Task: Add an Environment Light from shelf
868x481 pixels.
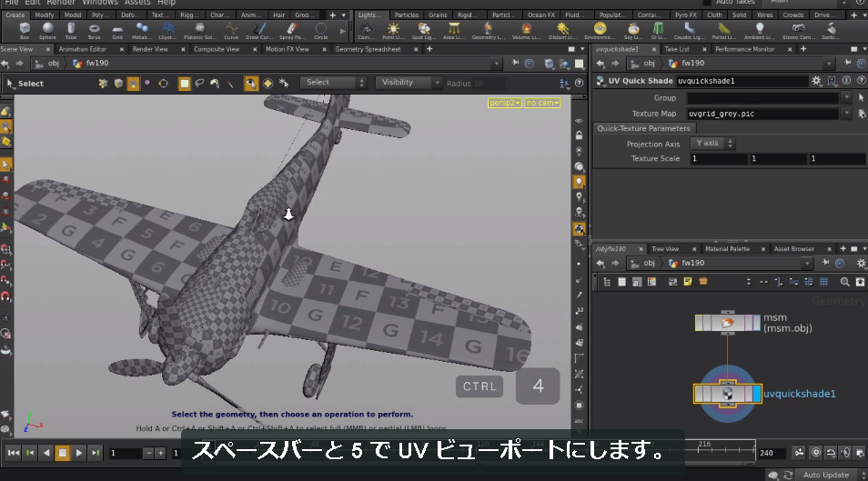Action: pyautogui.click(x=600, y=31)
